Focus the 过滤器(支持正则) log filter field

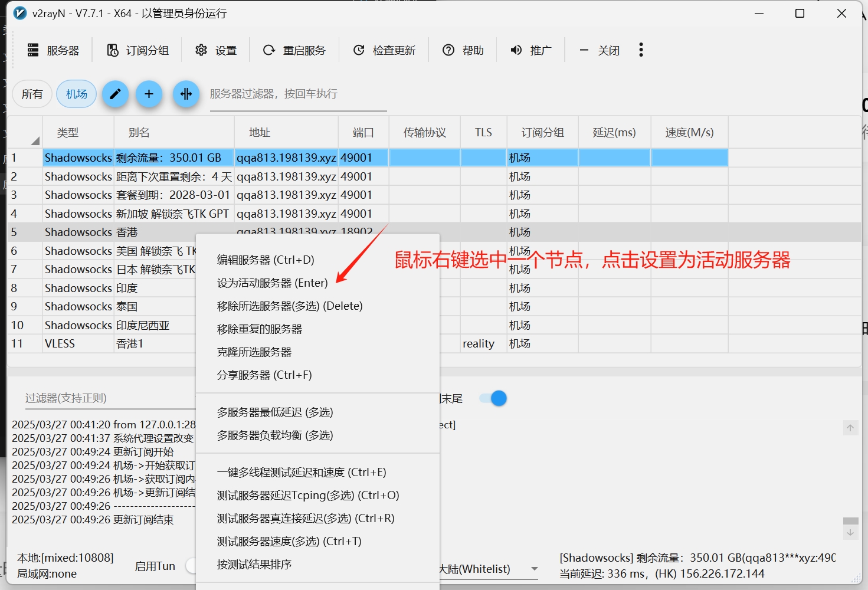tap(110, 398)
